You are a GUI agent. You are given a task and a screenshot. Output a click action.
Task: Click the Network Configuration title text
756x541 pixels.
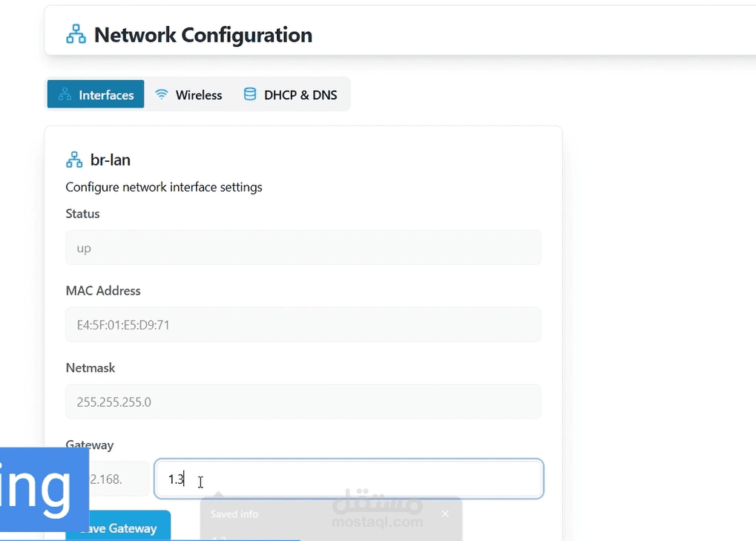tap(203, 35)
